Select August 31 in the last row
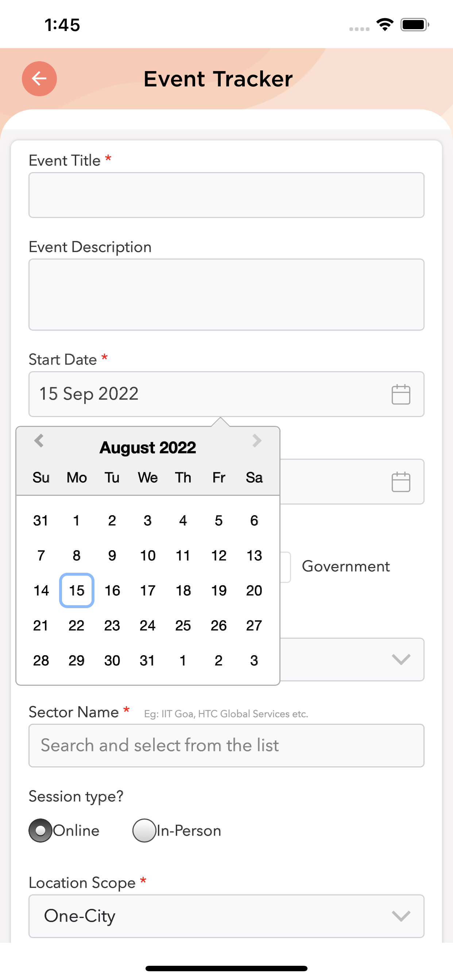Screen dimensions: 453x980 [147, 660]
